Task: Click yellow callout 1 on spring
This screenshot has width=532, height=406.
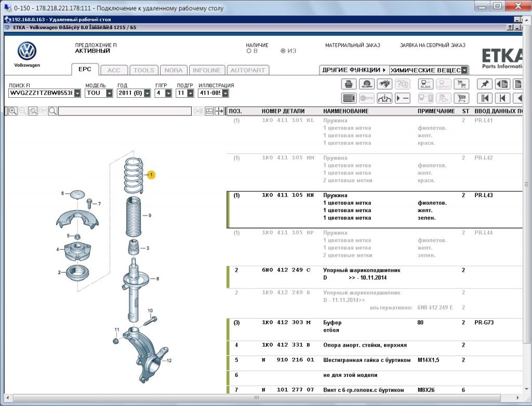Action: (151, 175)
